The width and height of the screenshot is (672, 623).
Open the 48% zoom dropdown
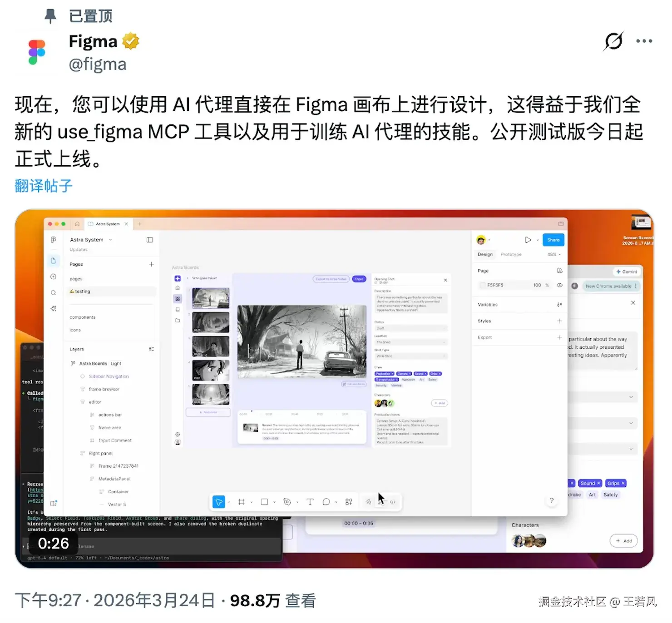click(554, 254)
